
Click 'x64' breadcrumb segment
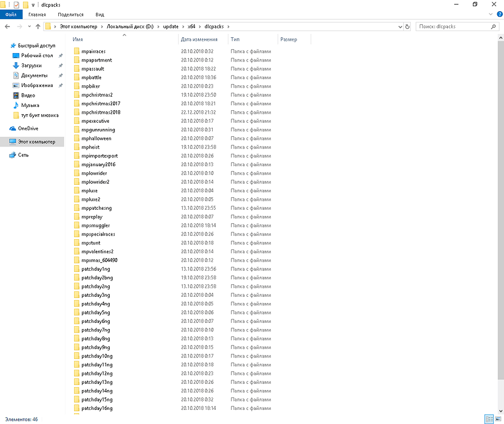click(191, 27)
